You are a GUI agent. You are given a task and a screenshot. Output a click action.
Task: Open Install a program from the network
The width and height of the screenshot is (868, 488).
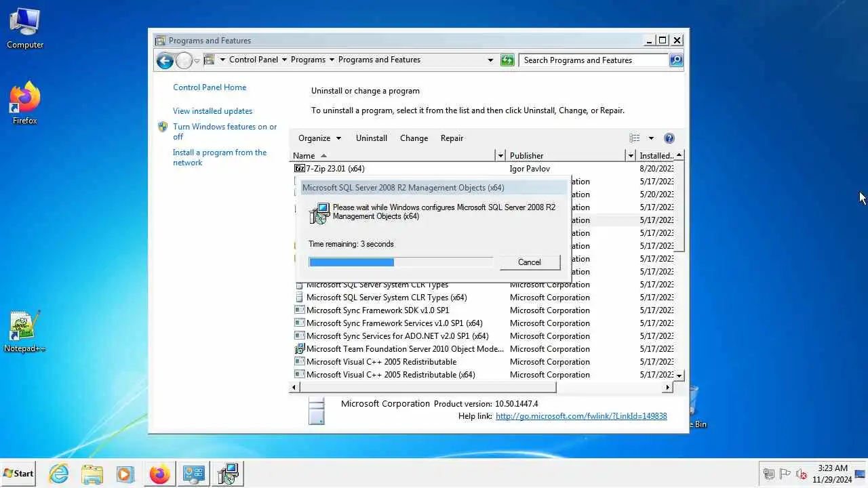pyautogui.click(x=220, y=157)
